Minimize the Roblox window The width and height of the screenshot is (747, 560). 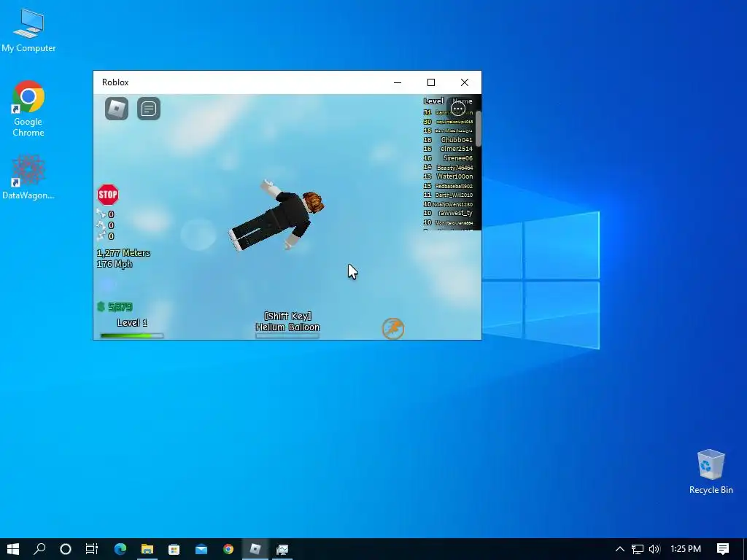pyautogui.click(x=398, y=82)
